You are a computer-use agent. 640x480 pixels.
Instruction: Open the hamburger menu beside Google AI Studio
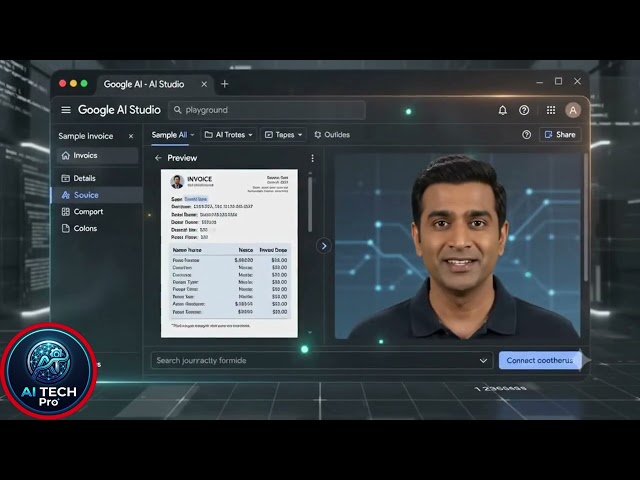(x=66, y=110)
